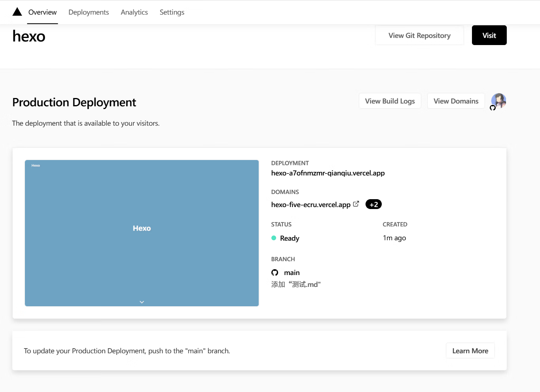Click the hexo project title
The image size is (540, 392).
point(29,36)
